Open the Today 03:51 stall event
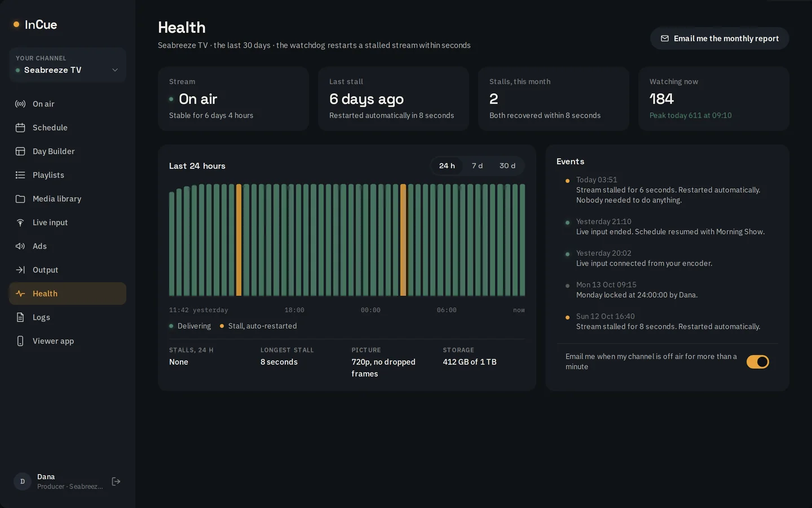 coord(667,190)
